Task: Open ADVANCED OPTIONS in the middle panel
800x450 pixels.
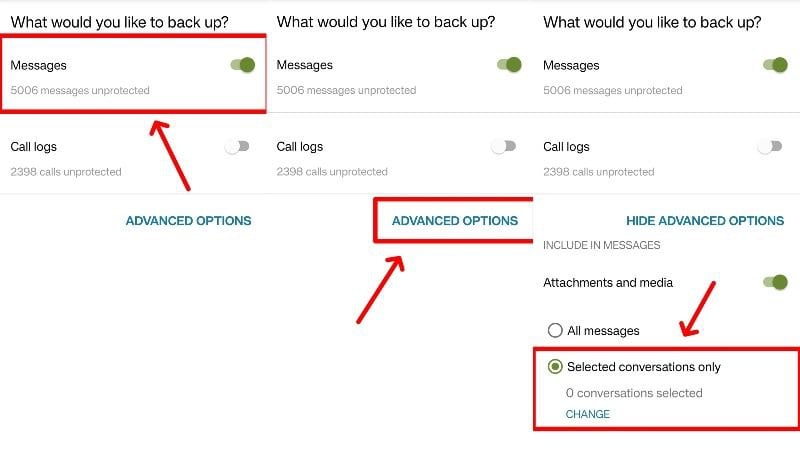Action: pyautogui.click(x=455, y=221)
